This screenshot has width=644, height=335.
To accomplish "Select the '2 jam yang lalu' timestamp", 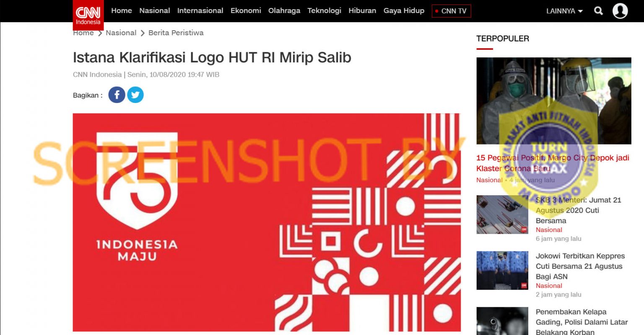I will click(558, 295).
